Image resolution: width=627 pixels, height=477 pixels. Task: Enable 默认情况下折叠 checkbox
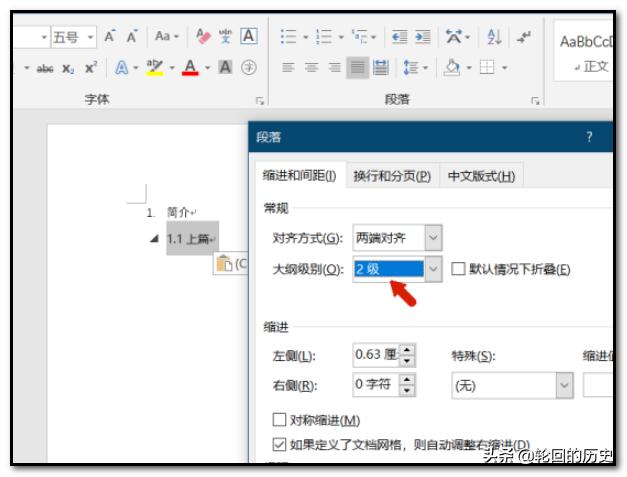(x=458, y=269)
